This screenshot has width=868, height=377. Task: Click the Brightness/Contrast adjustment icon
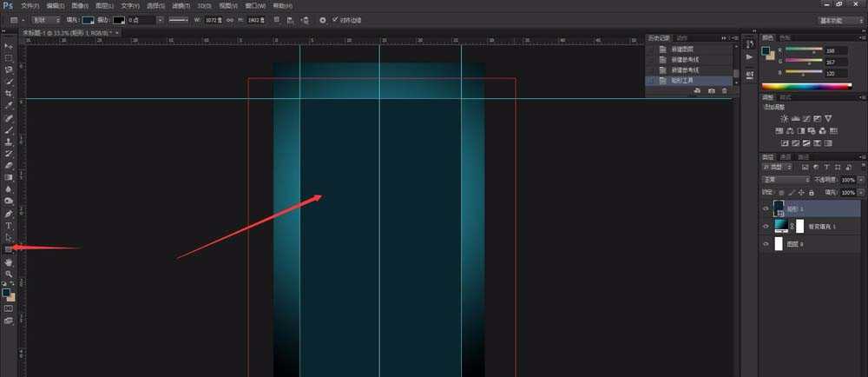[x=785, y=118]
